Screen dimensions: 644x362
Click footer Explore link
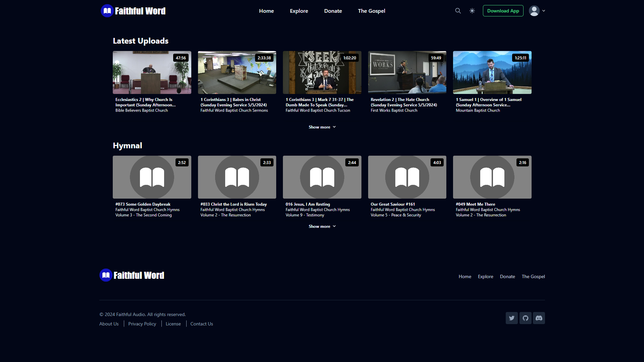[x=485, y=276]
